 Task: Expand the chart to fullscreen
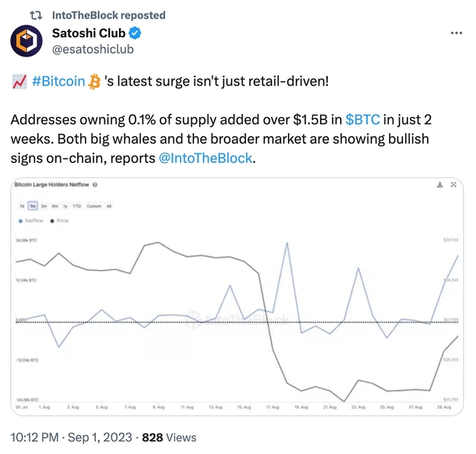454,185
